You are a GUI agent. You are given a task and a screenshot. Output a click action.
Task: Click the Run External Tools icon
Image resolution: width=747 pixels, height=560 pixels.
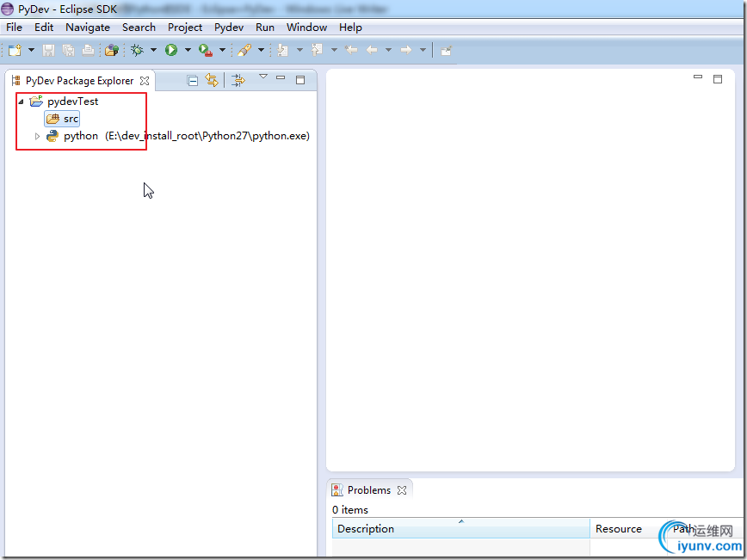coord(206,50)
